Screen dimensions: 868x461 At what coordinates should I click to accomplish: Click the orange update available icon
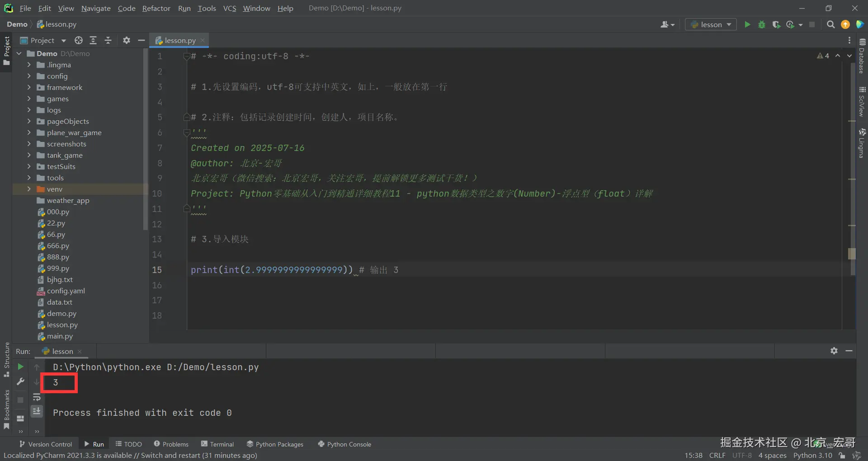(845, 24)
